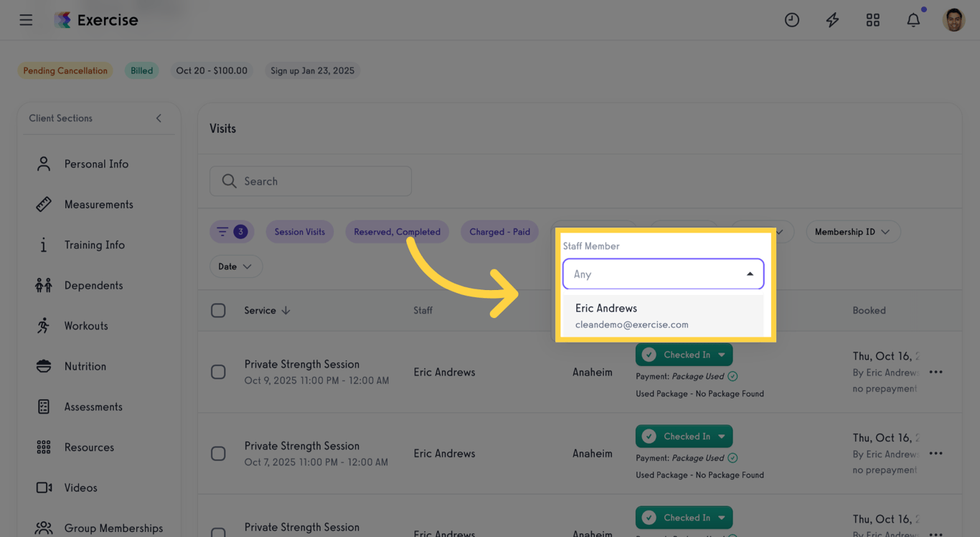Click the Session Visits filter chip
Screen dimensions: 980x537
coord(299,232)
